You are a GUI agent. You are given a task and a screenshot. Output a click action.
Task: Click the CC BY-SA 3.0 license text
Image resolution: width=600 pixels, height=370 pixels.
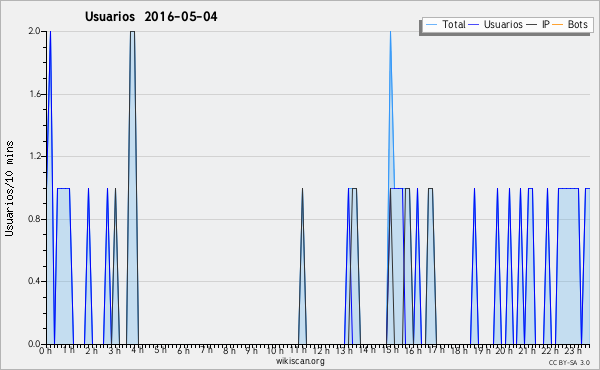point(569,362)
